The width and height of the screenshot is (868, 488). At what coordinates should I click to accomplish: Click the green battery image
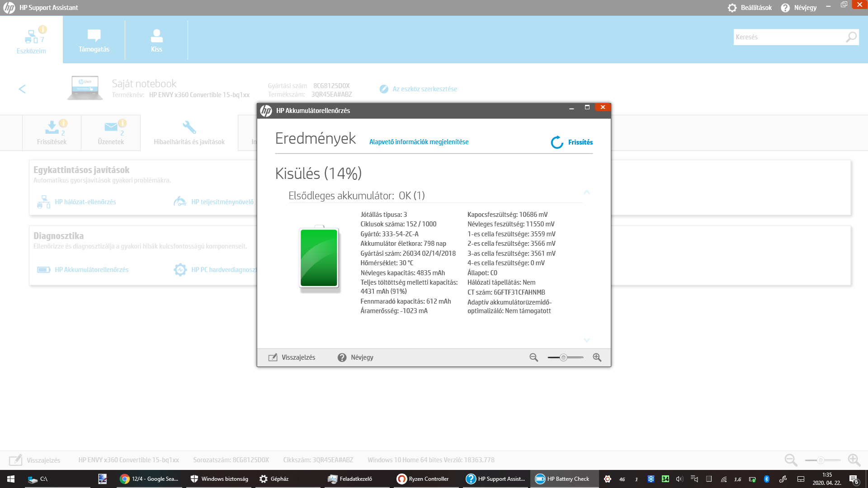[319, 258]
